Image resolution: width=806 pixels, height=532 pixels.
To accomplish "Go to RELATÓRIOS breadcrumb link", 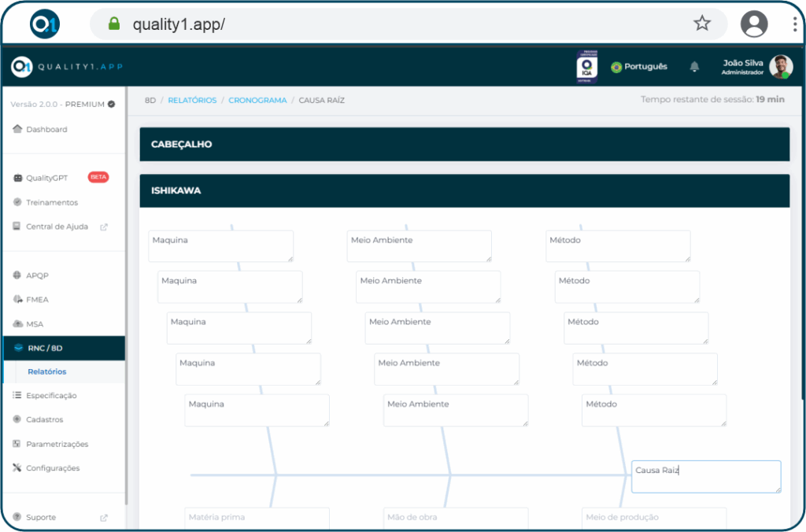I will [x=192, y=101].
